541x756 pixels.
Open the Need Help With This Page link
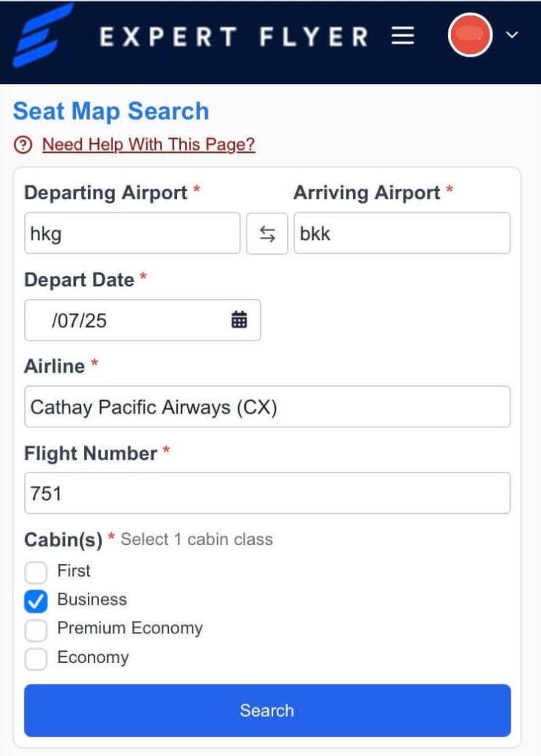click(148, 145)
